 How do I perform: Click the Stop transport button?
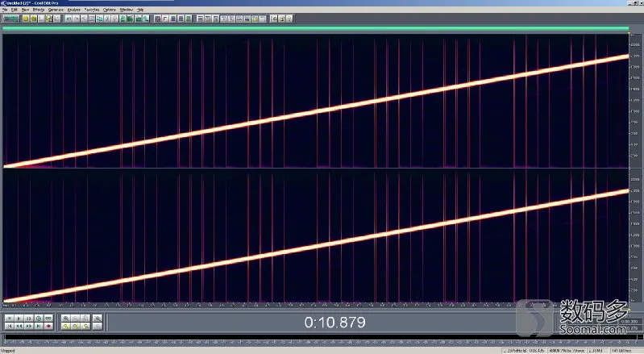[10, 319]
